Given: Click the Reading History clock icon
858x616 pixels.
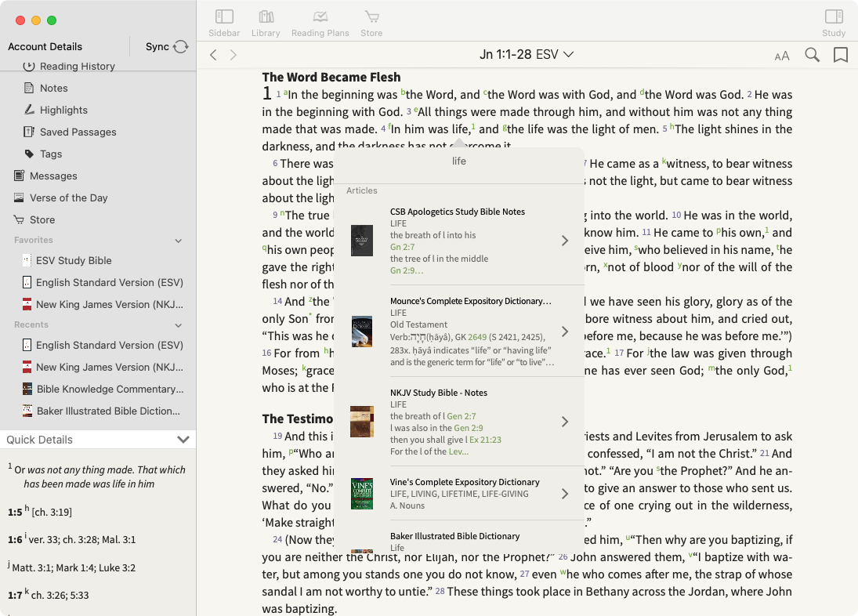Looking at the screenshot, I should 29,66.
